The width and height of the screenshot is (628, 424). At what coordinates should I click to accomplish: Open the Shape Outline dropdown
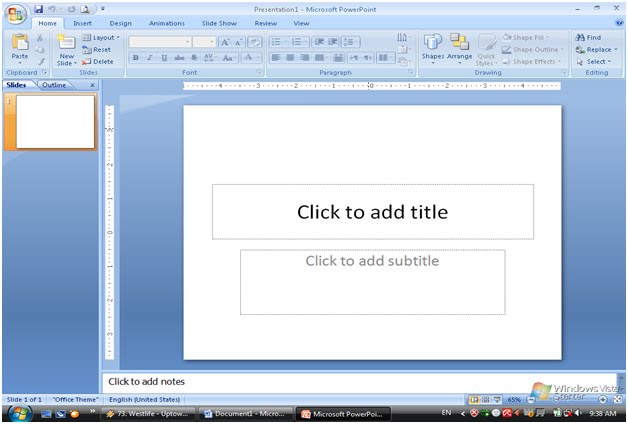click(x=532, y=50)
